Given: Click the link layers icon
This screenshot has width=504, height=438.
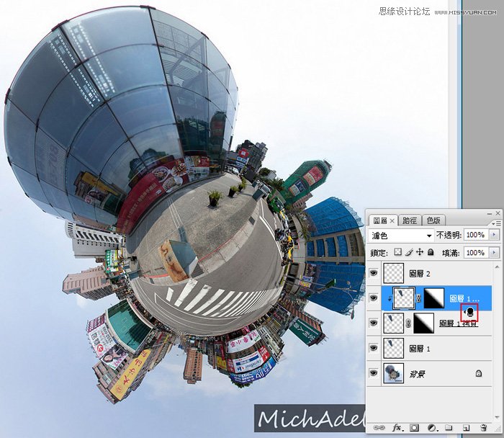Looking at the screenshot, I should tap(377, 427).
